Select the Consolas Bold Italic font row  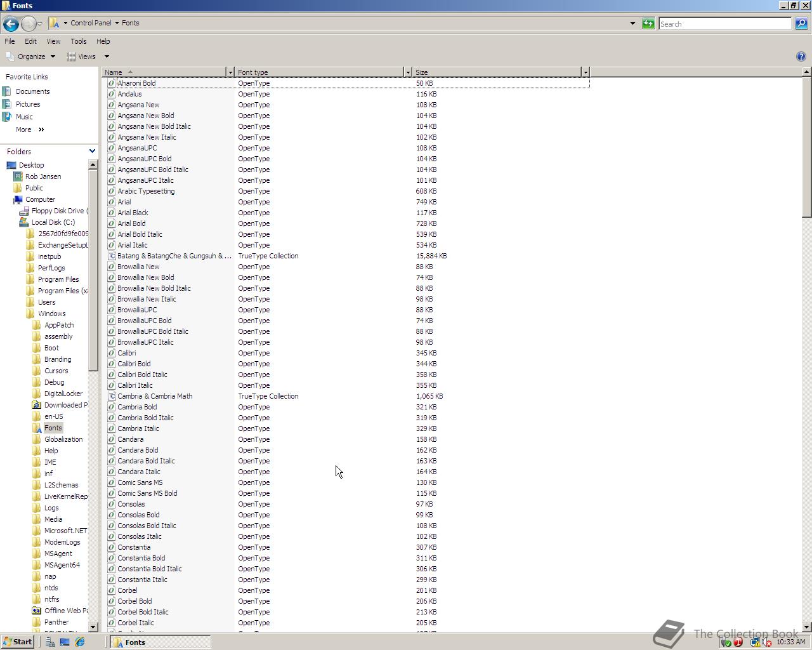tap(348, 526)
